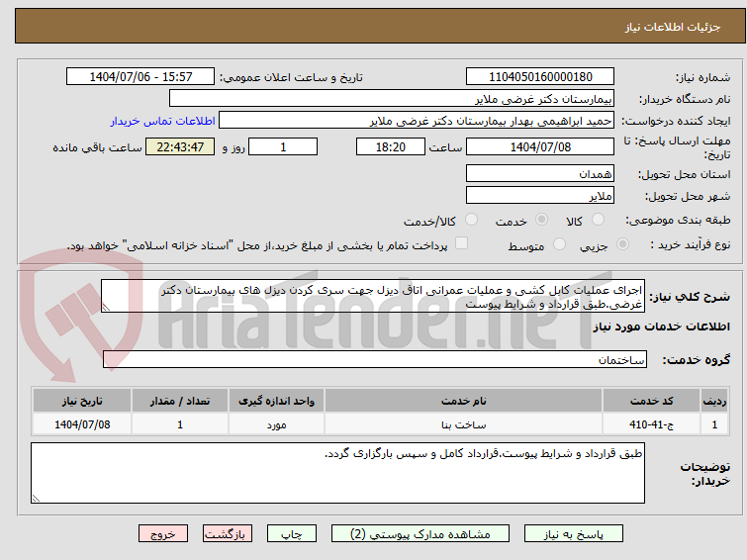
Task: Click the resize handle of description textarea
Action: [x=106, y=308]
